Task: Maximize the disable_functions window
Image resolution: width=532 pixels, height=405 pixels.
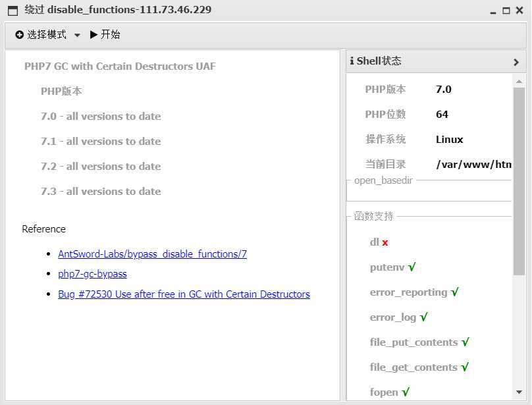Action: tap(506, 11)
